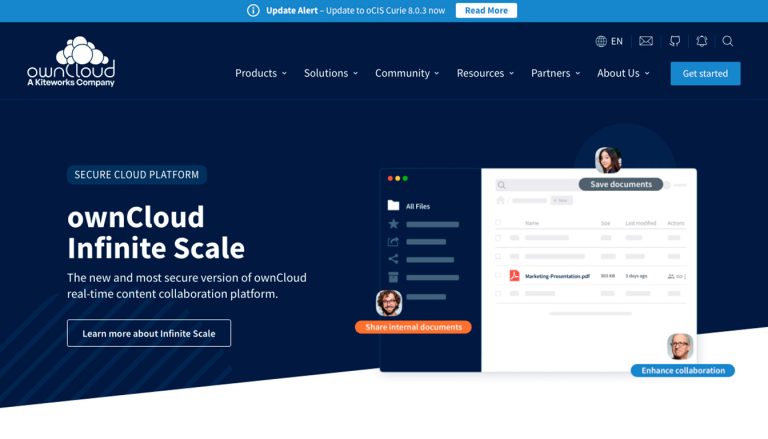
Task: Click the Name column header
Action: pos(532,223)
